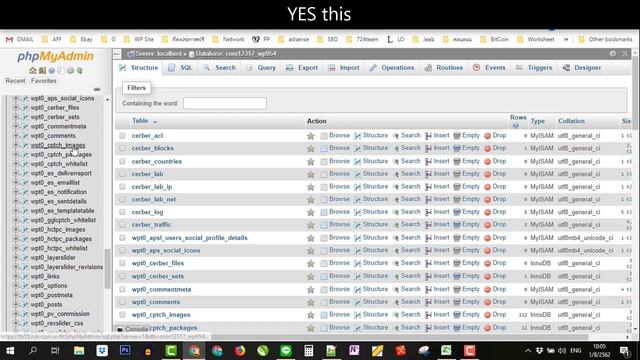640x360 pixels.
Task: Click the GMAIL bookmark icon
Action: point(9,40)
